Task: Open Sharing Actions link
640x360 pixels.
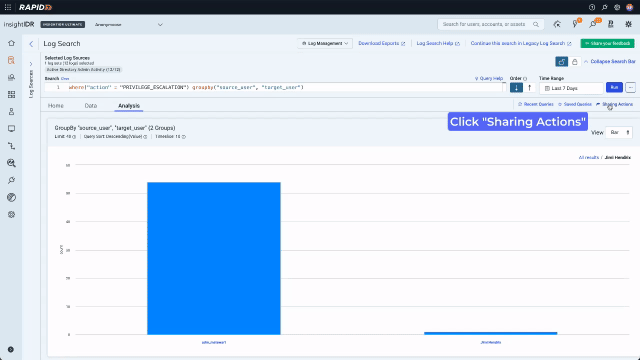Action: (615, 104)
